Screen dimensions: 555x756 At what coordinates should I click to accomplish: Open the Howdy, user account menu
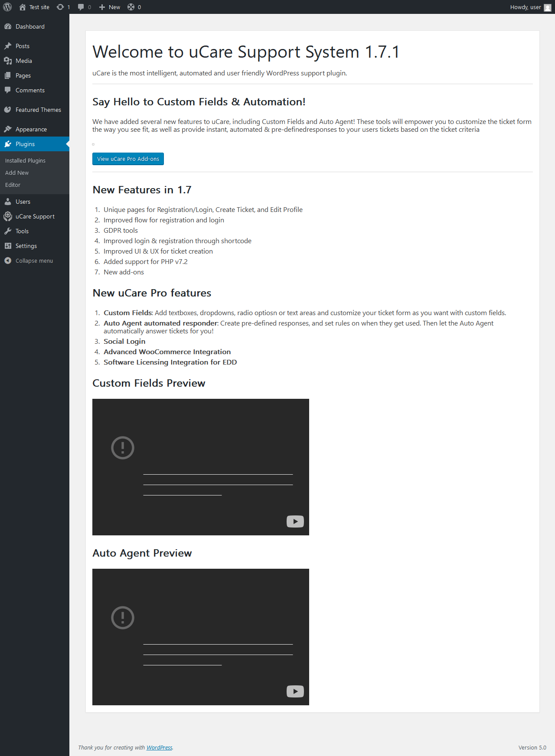(x=531, y=7)
